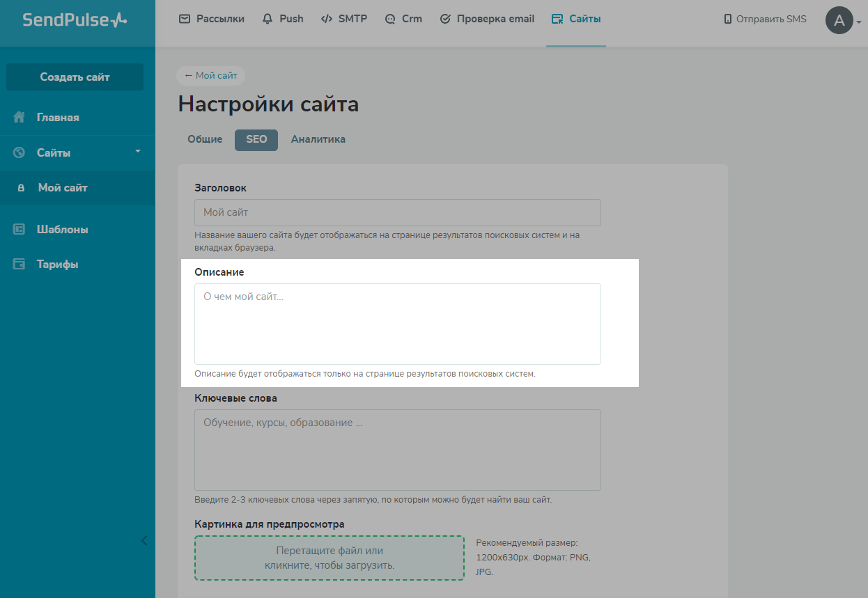Focus the Описание text area
Screen dimensions: 868x598
396,324
